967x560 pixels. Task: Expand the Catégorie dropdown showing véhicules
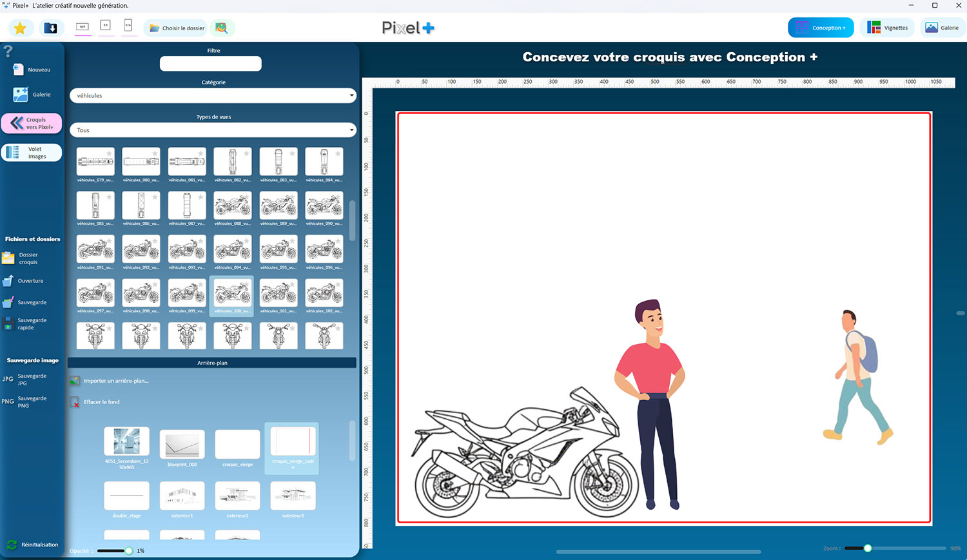pyautogui.click(x=213, y=95)
